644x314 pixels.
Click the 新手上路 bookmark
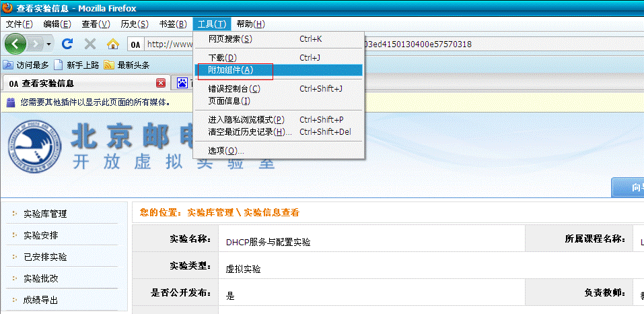pyautogui.click(x=76, y=65)
